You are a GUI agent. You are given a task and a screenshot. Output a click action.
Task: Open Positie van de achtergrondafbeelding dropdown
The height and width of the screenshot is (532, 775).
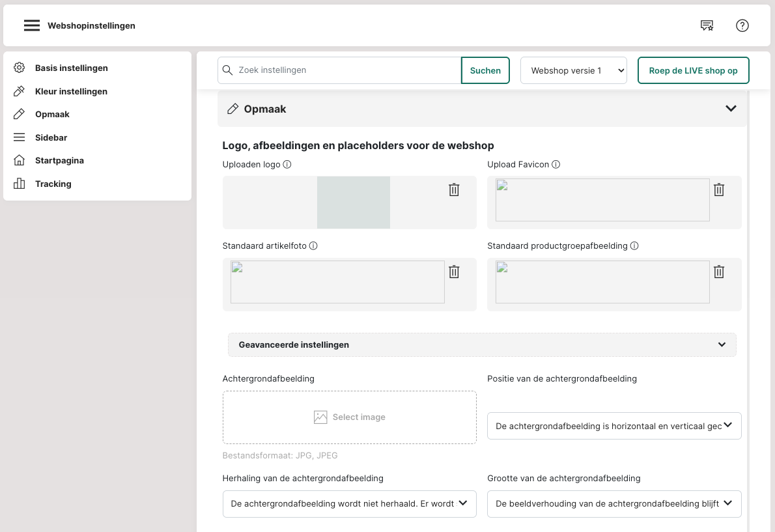pos(613,426)
